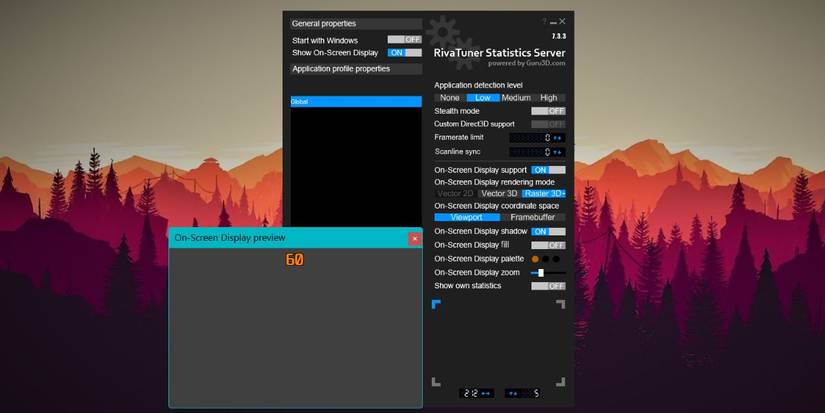
Task: Set application detection level to None
Action: tap(450, 98)
